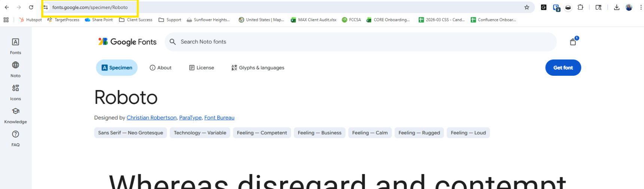Click the Search Noto fonts field
The image size is (644, 189).
pos(359,42)
